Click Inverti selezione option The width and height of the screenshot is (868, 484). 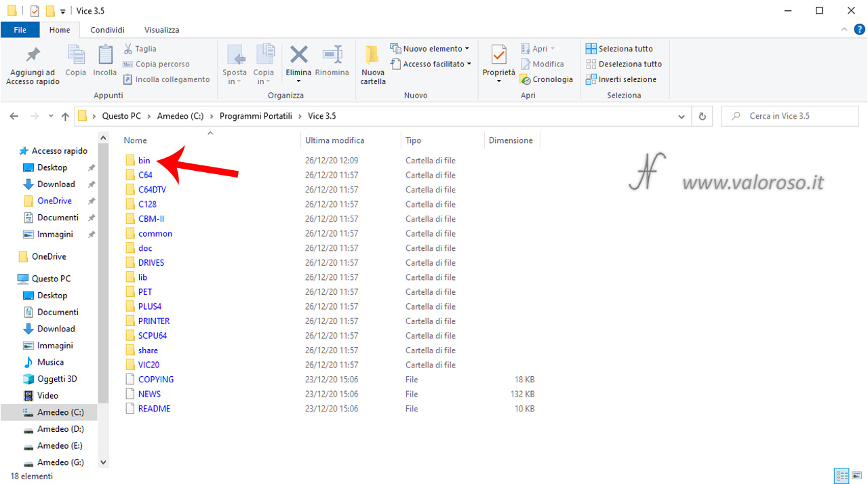click(x=620, y=79)
